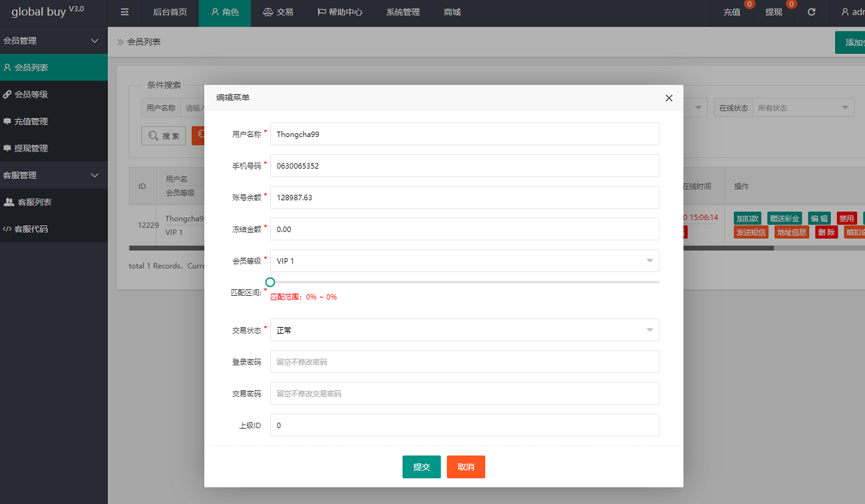The height and width of the screenshot is (504, 865).
Task: Open 充值管理 in the sidebar
Action: click(31, 122)
